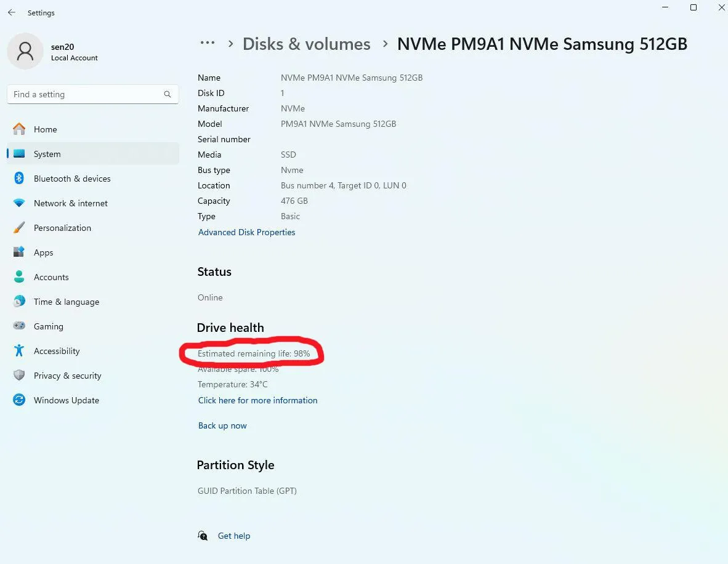
Task: Select the GUID Partition Table (GPT) text
Action: coord(247,491)
